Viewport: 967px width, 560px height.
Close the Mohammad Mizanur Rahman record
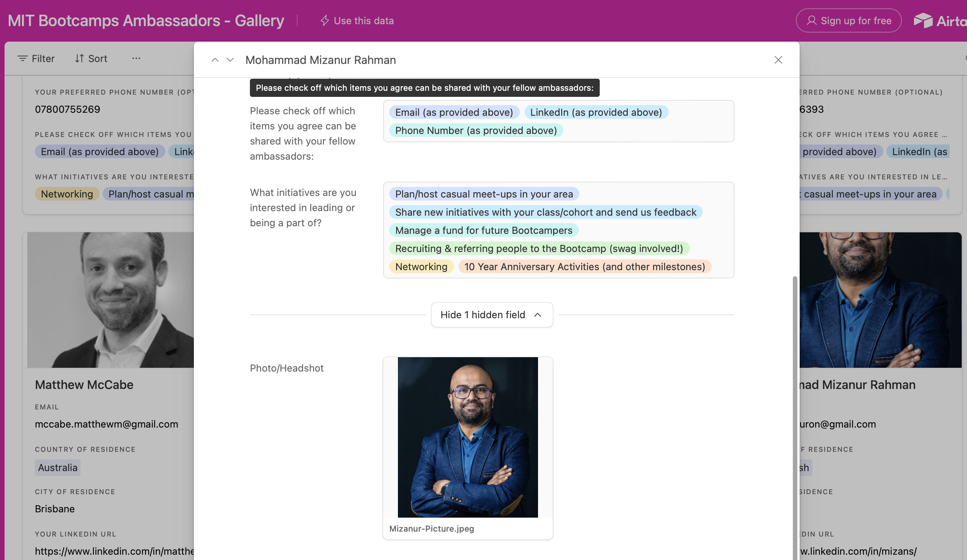778,60
